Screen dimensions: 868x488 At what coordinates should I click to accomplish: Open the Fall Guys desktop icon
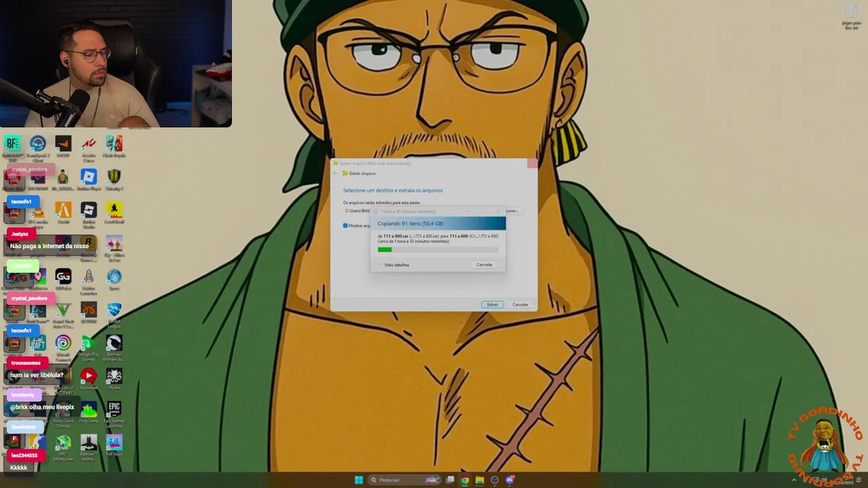pyautogui.click(x=114, y=446)
